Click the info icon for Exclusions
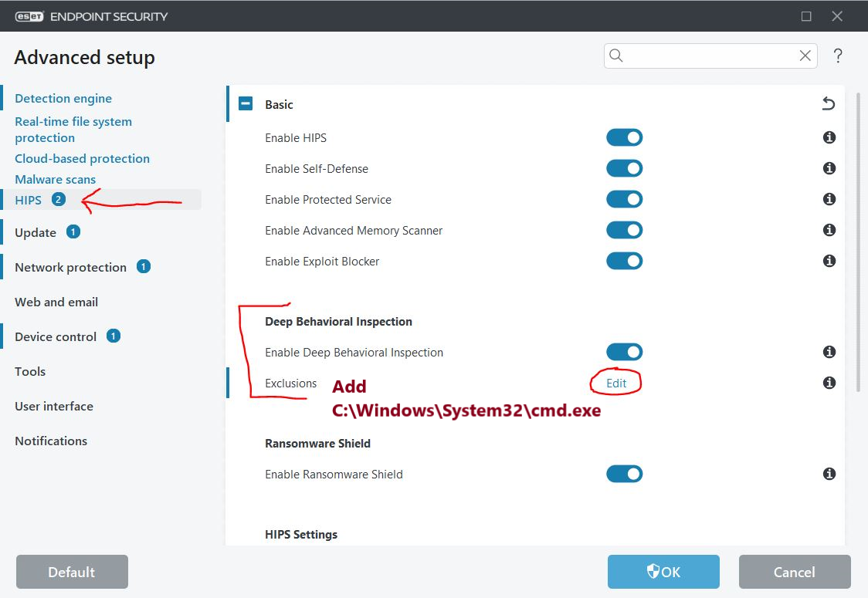This screenshot has height=598, width=868. click(x=829, y=383)
